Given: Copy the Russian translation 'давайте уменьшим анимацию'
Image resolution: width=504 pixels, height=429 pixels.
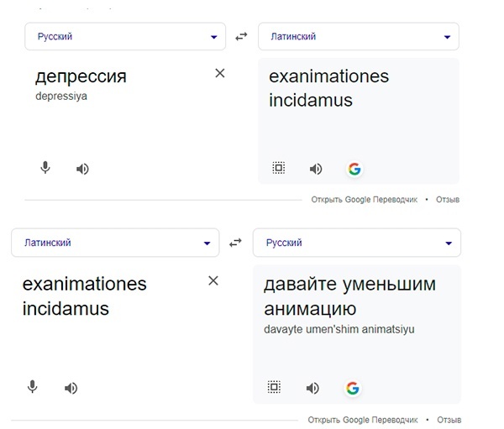Looking at the screenshot, I should pyautogui.click(x=274, y=387).
